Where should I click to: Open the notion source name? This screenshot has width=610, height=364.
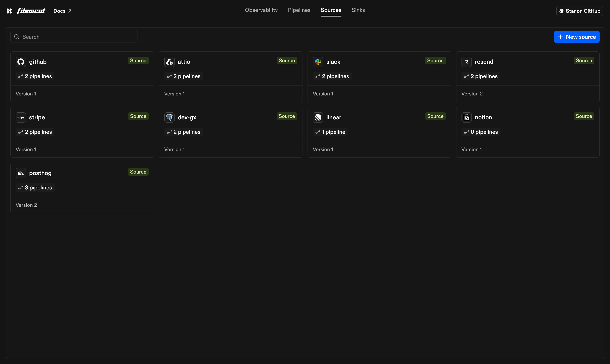click(483, 117)
